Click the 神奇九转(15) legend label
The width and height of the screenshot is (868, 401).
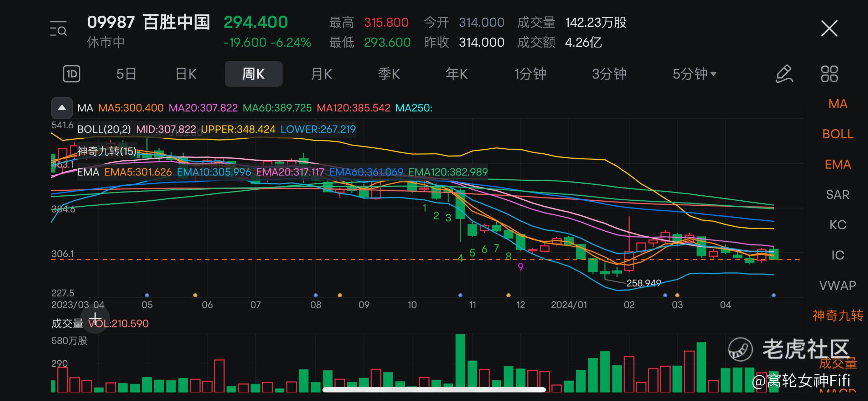click(x=107, y=151)
